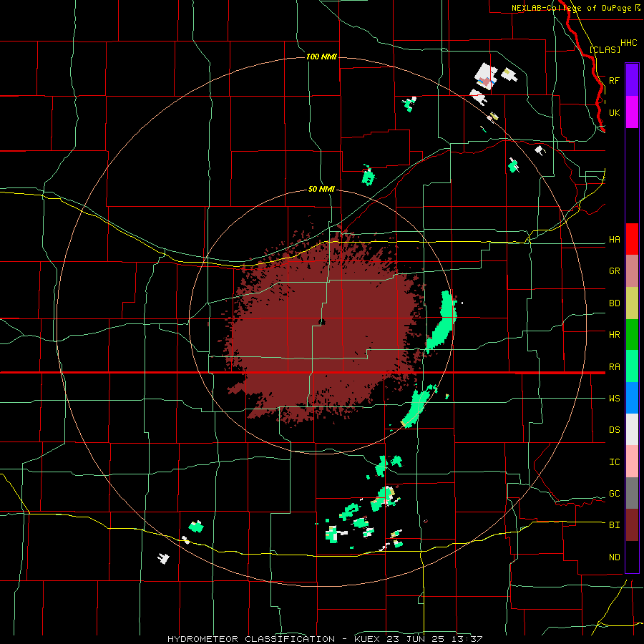
Task: Click the DS white legend swatch
Action: [x=632, y=429]
